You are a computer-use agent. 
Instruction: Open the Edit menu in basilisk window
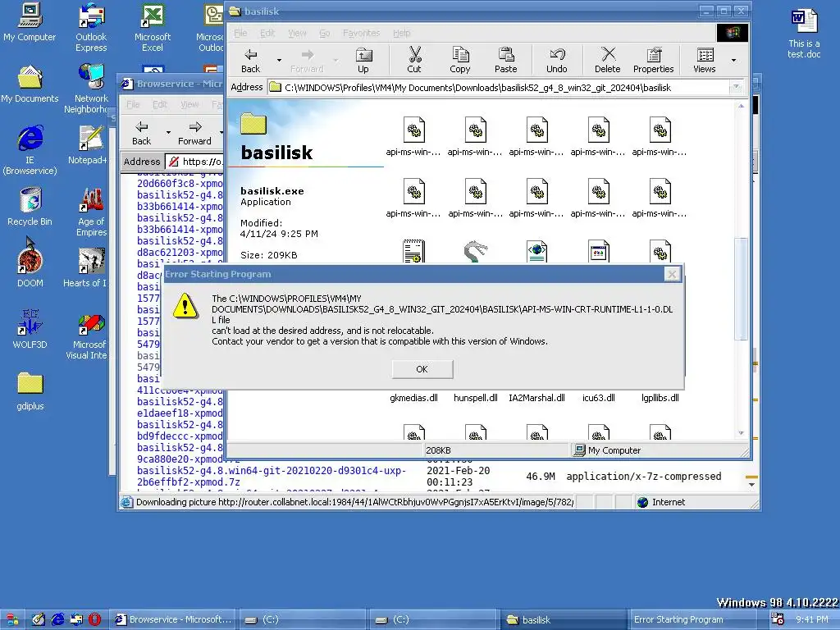click(267, 33)
